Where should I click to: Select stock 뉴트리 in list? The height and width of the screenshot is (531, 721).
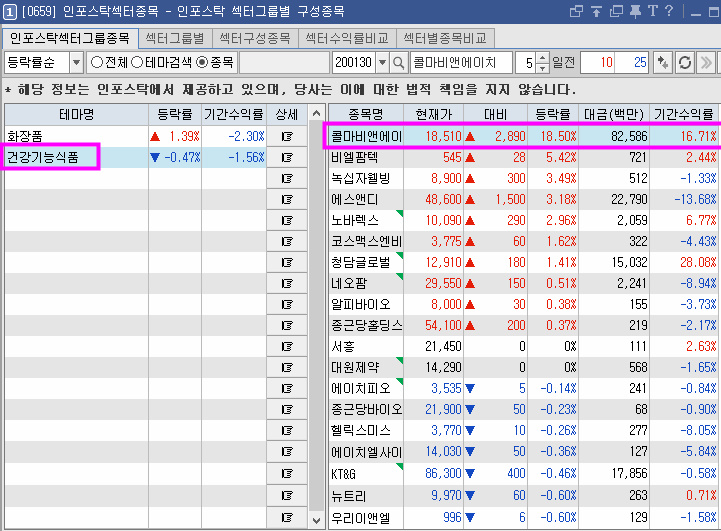[x=523, y=496]
